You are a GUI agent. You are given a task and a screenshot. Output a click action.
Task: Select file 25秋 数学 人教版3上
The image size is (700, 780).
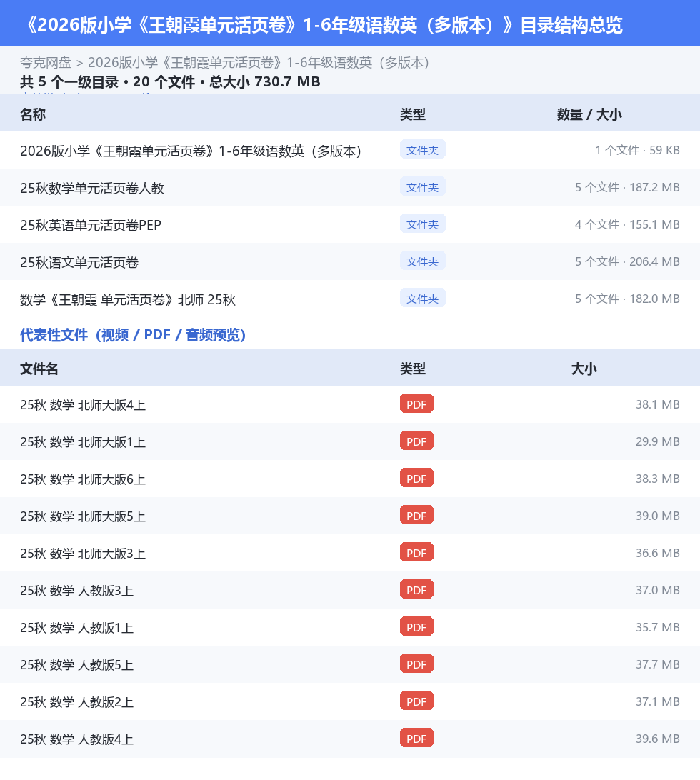click(76, 591)
